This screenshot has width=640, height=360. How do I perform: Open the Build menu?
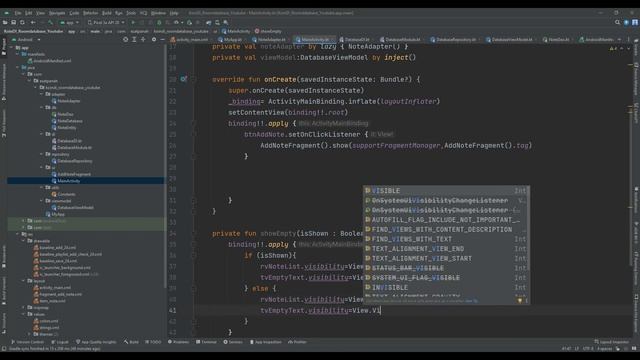point(107,13)
